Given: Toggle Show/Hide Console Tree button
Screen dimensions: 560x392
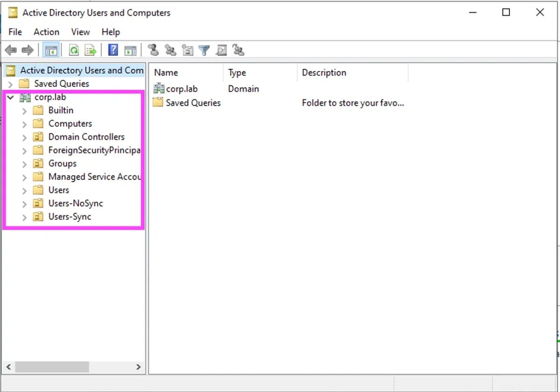Looking at the screenshot, I should pos(51,50).
